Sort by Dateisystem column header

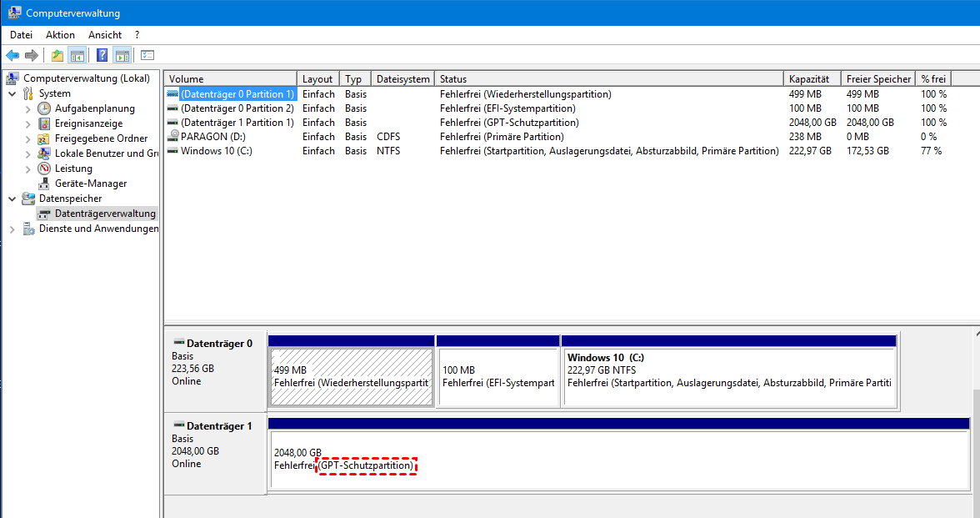coord(402,79)
